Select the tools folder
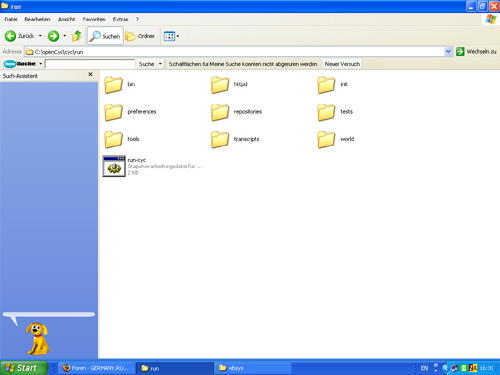Screen dimensions: 500x375 [122, 139]
